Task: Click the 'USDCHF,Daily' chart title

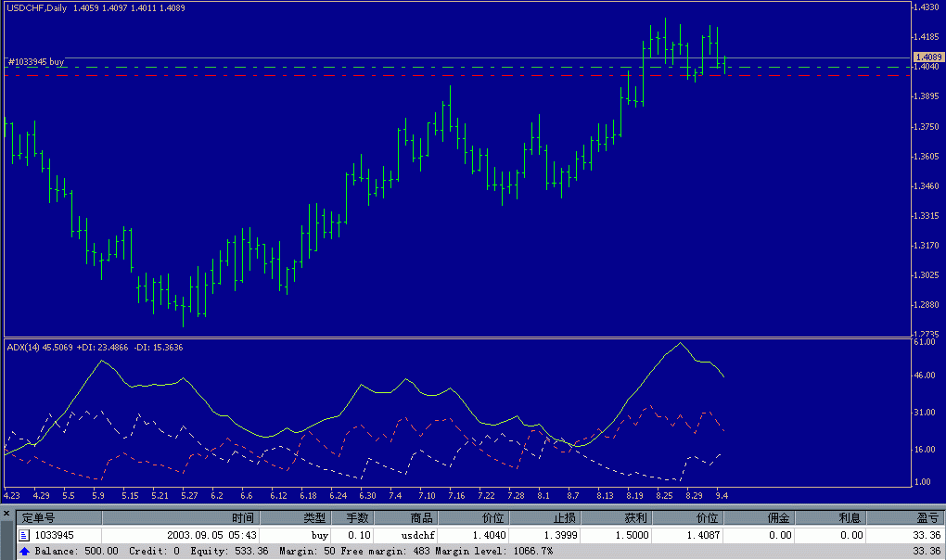Action: [36, 7]
